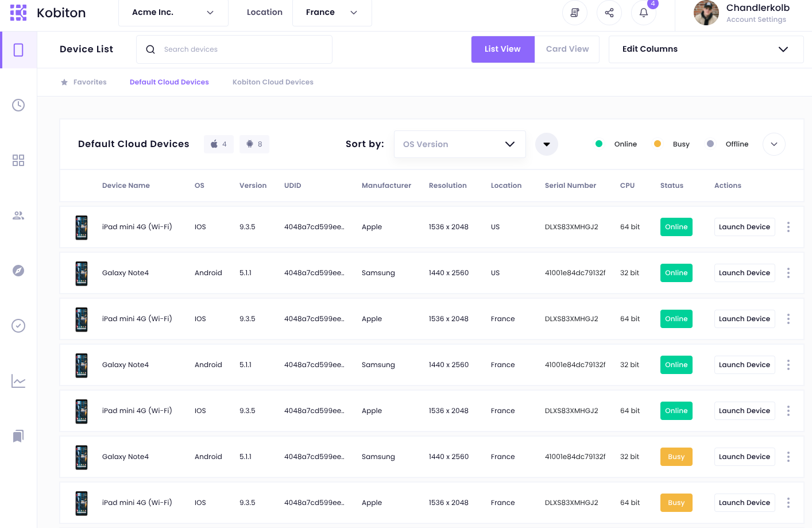
Task: Select Kobiton Cloud Devices tab
Action: pos(273,82)
